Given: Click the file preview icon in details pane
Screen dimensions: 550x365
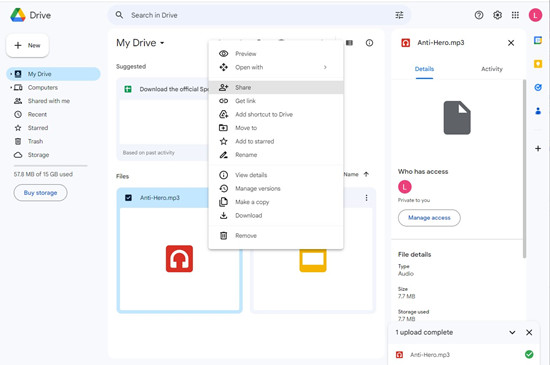Looking at the screenshot, I should click(x=457, y=118).
